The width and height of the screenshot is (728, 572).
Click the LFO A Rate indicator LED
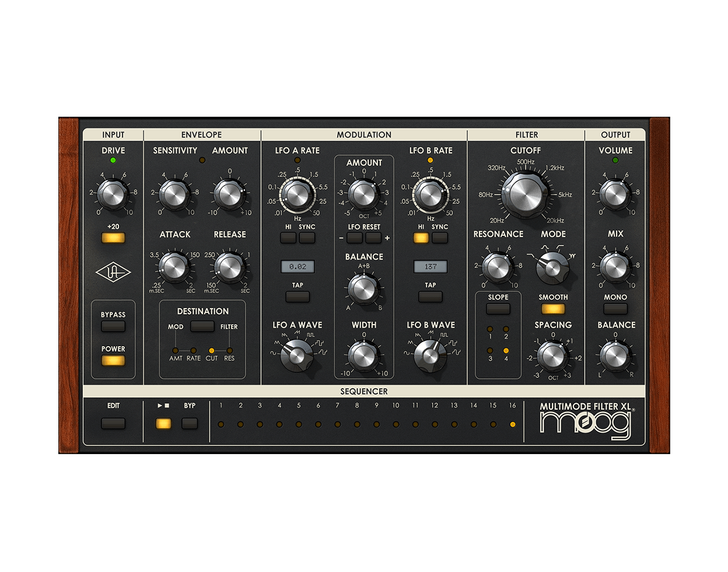pos(297,160)
